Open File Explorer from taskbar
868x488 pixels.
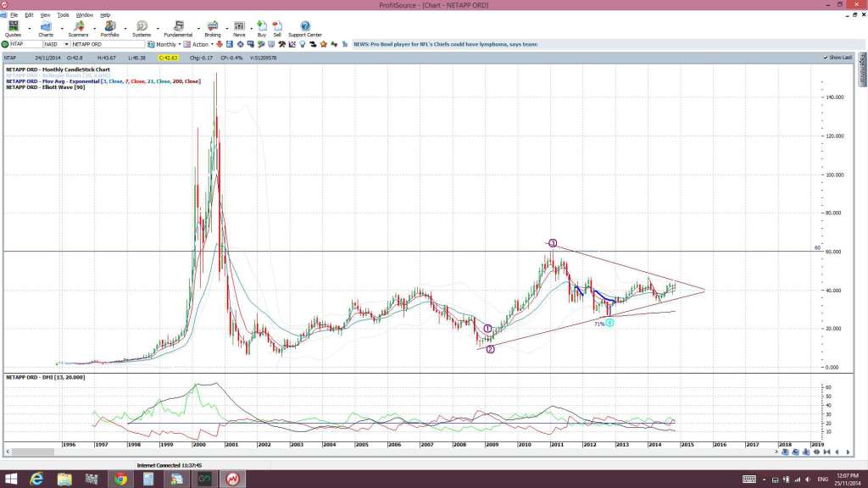[x=64, y=480]
